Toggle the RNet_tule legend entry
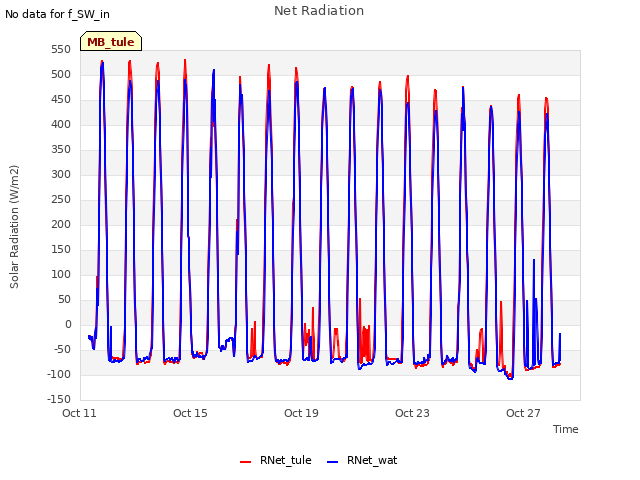This screenshot has width=640, height=480. [x=276, y=460]
